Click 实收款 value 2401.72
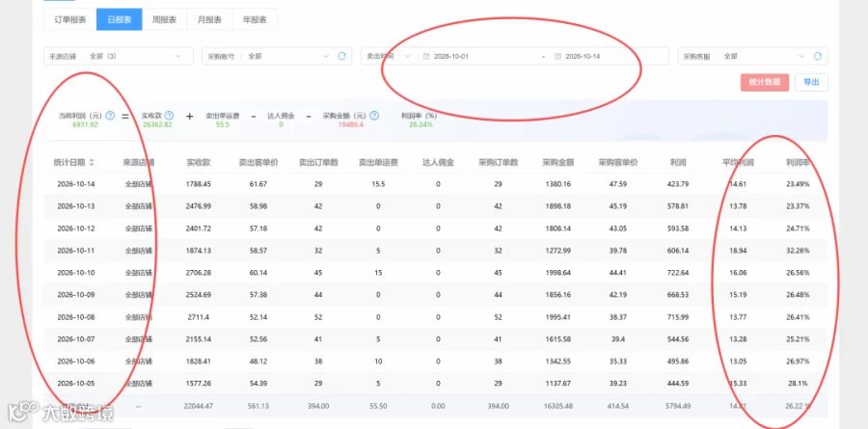 pos(198,228)
